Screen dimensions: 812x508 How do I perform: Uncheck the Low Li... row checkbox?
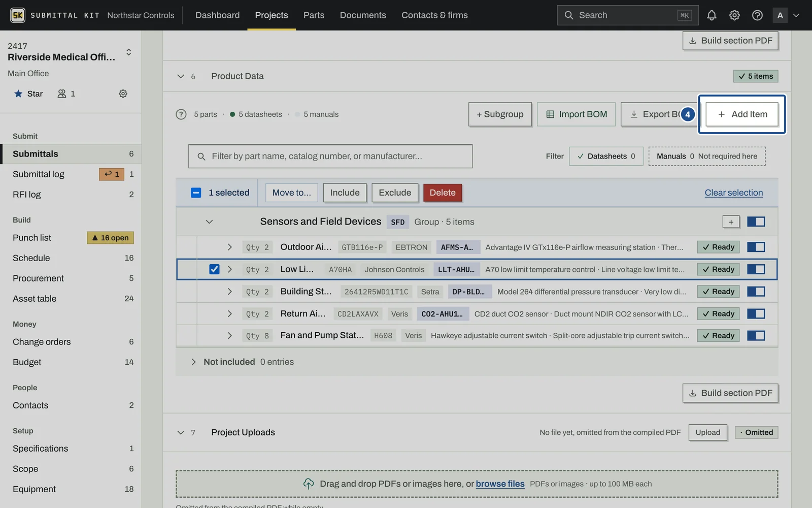[x=214, y=269]
